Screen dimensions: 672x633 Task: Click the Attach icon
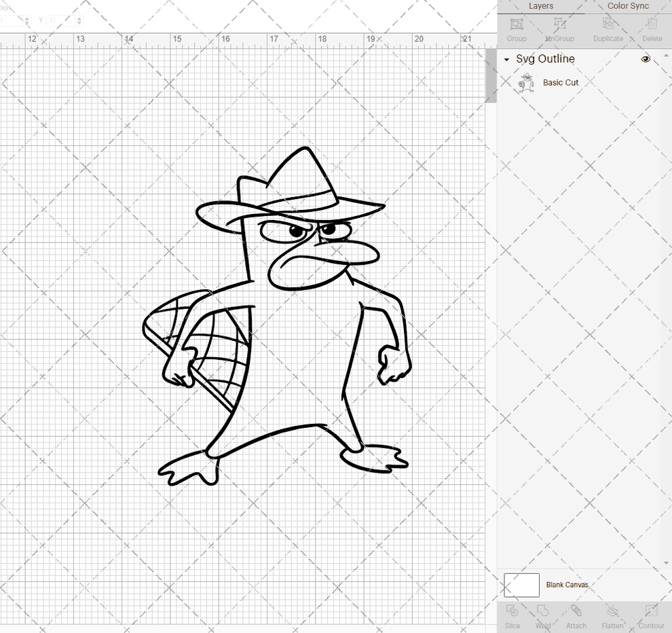tap(576, 618)
